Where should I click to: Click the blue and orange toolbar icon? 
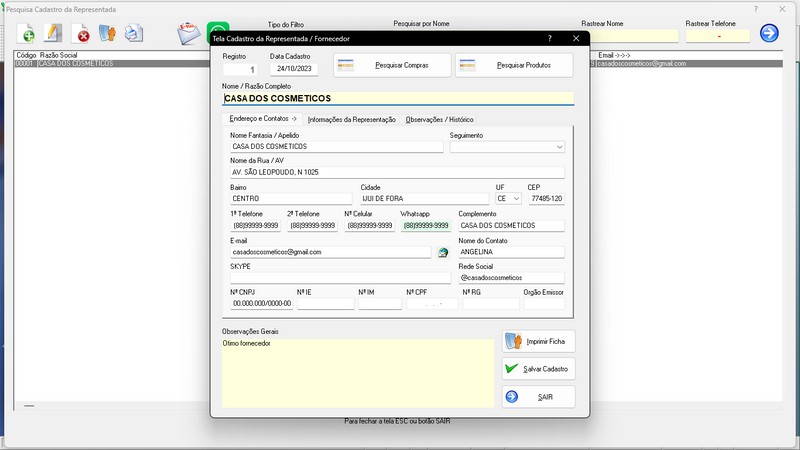[107, 34]
